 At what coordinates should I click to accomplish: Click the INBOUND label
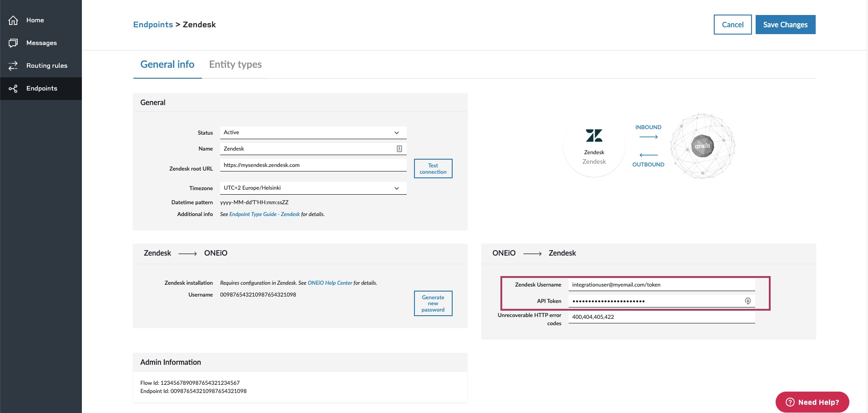648,127
